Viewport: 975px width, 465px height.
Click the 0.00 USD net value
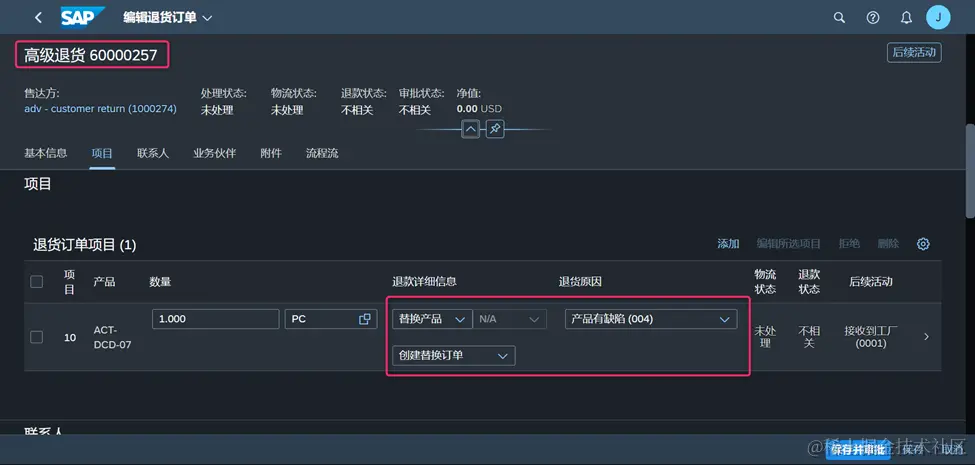coord(479,109)
